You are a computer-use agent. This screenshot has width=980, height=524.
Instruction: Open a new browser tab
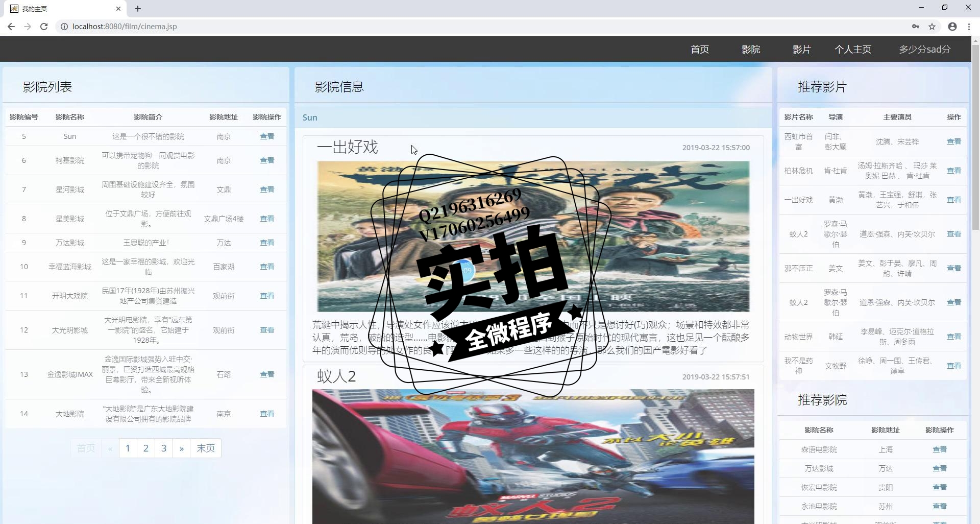[138, 9]
